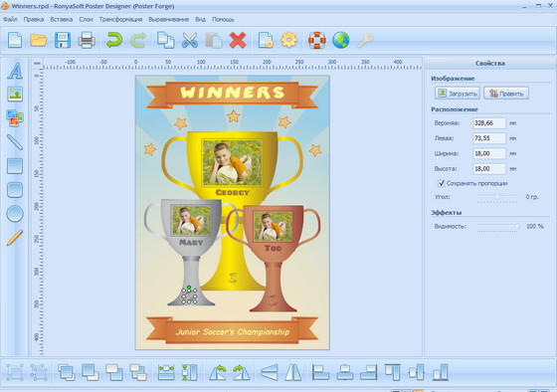557x392 pixels.
Task: Align objects to the horizontal center
Action: [x=344, y=372]
